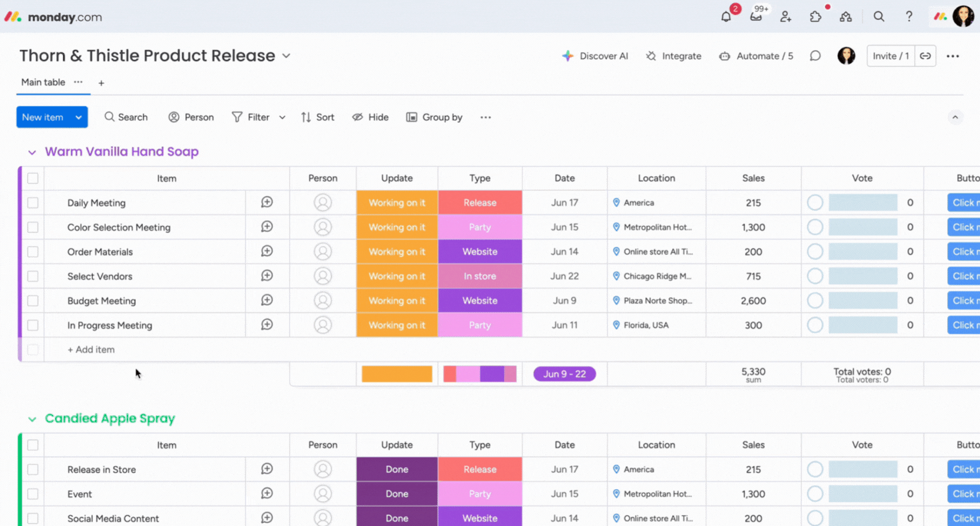Open Main table tab options dots

(x=78, y=82)
